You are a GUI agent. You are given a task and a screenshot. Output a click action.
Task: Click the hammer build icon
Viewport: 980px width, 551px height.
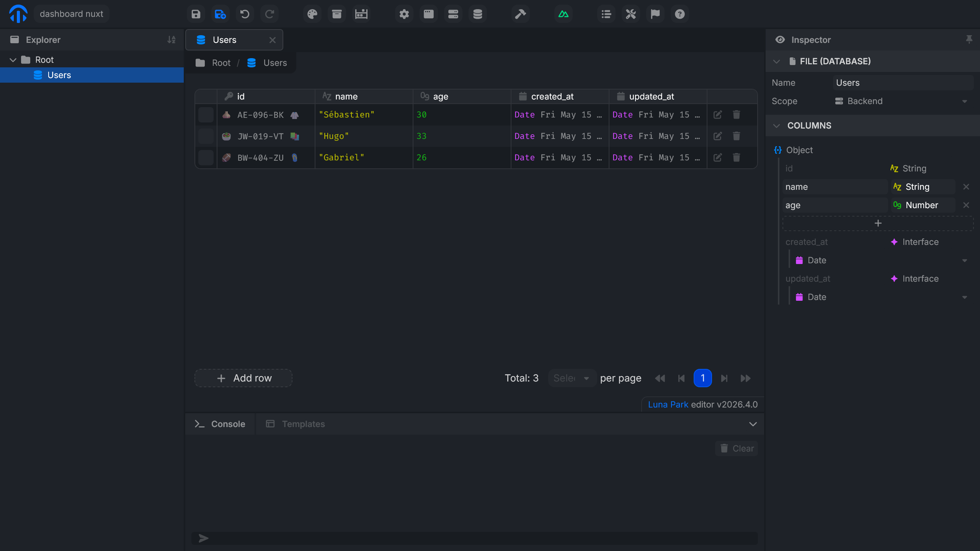pyautogui.click(x=521, y=14)
